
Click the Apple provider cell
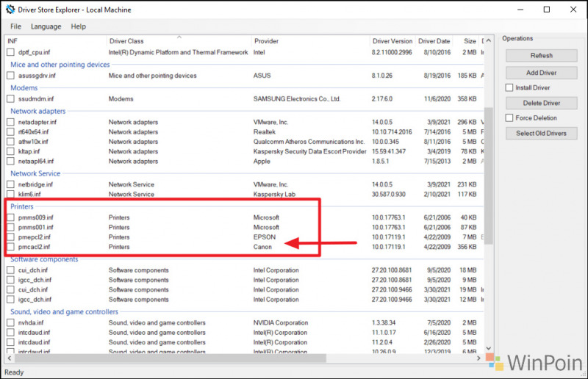262,161
